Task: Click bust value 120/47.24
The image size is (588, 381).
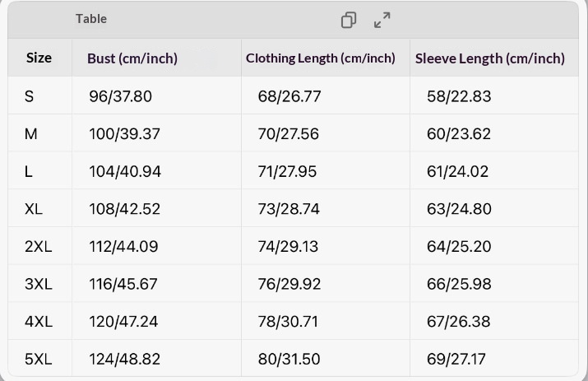Action: (124, 322)
